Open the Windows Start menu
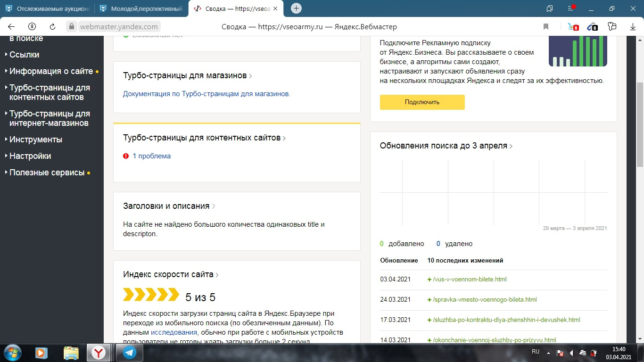 click(x=12, y=353)
